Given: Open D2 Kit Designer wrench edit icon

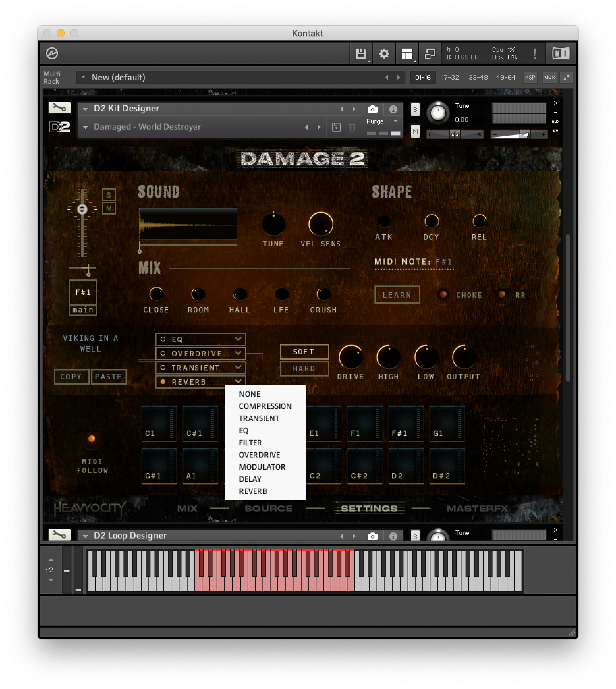Looking at the screenshot, I should coord(60,108).
